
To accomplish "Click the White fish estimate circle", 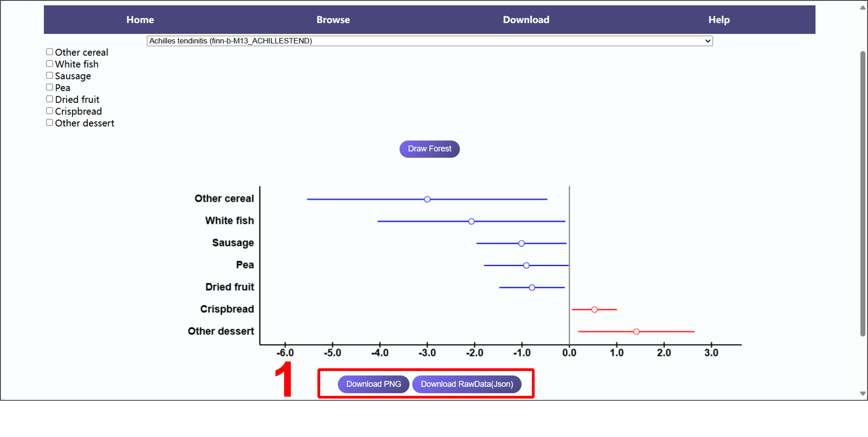I will pos(471,221).
